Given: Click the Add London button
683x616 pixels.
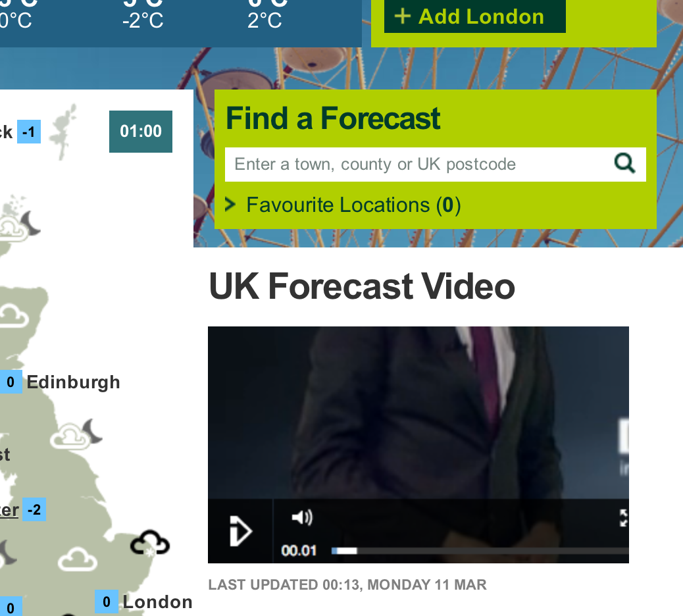Looking at the screenshot, I should [x=475, y=16].
